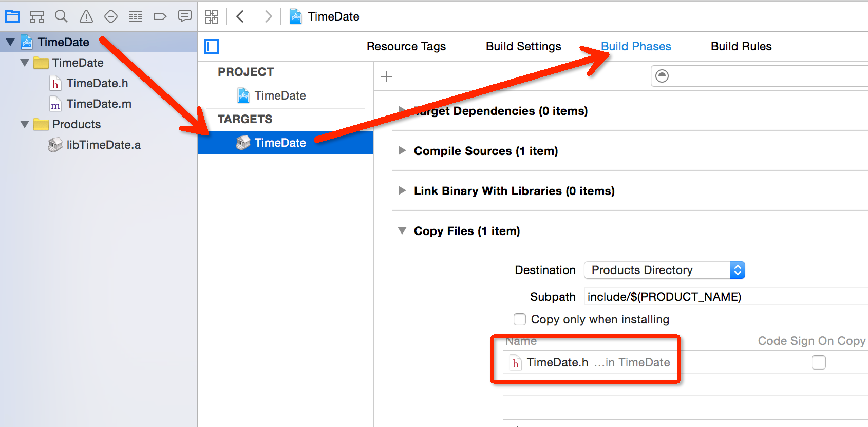Collapse Copy Files phase

(402, 230)
